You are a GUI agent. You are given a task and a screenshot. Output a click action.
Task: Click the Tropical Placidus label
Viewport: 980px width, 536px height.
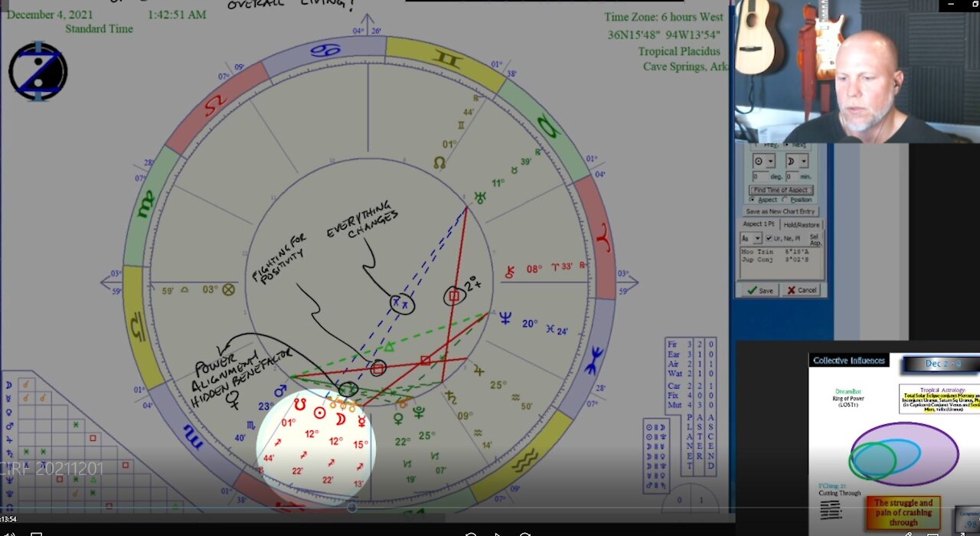click(678, 51)
